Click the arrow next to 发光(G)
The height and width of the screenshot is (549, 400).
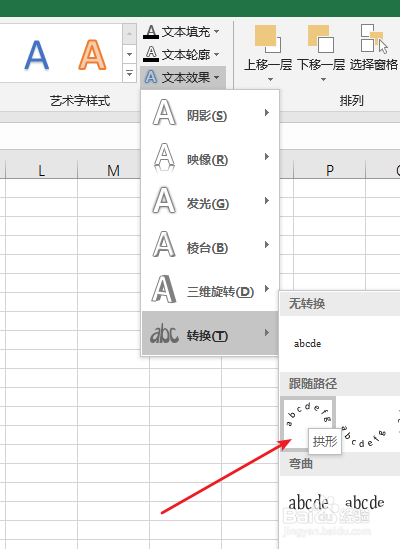(x=267, y=201)
